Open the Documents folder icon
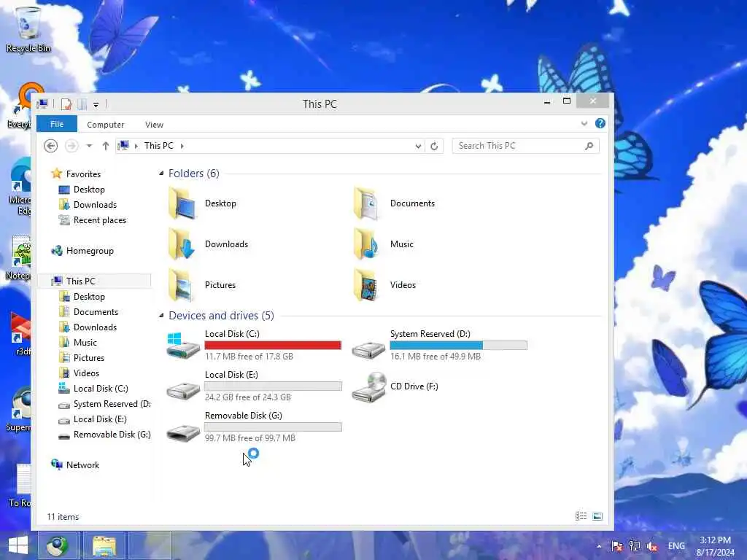The height and width of the screenshot is (560, 747). 367,203
